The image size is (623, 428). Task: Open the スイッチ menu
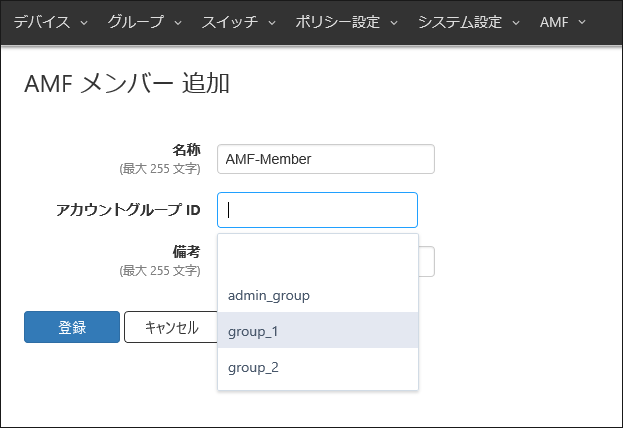click(229, 22)
